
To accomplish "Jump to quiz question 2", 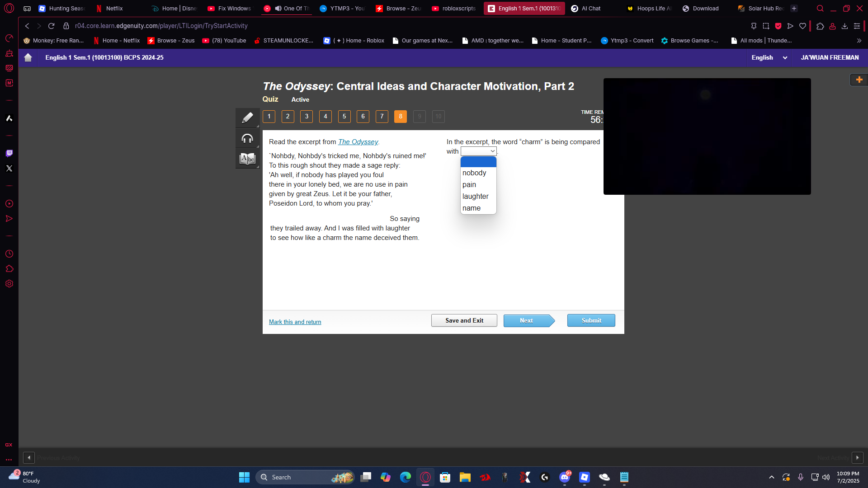I will point(288,117).
